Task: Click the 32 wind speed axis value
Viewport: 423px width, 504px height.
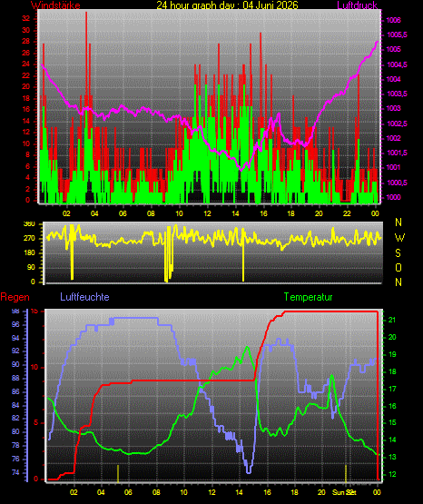Action: tap(26, 19)
